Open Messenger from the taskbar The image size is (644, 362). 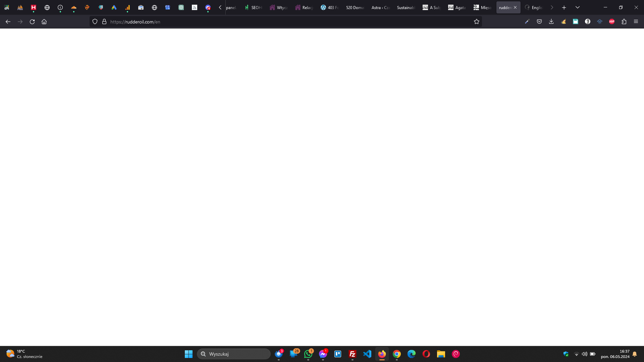[323, 354]
